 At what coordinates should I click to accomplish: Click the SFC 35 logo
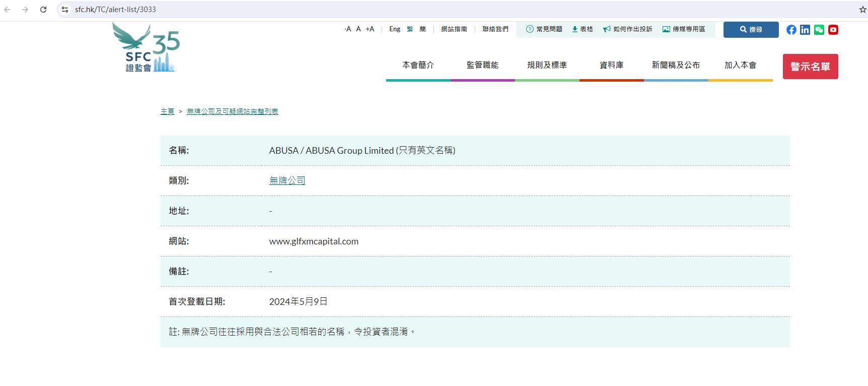click(x=146, y=47)
